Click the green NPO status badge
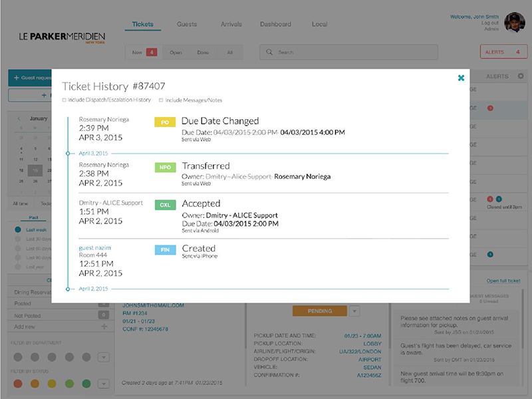 point(164,167)
